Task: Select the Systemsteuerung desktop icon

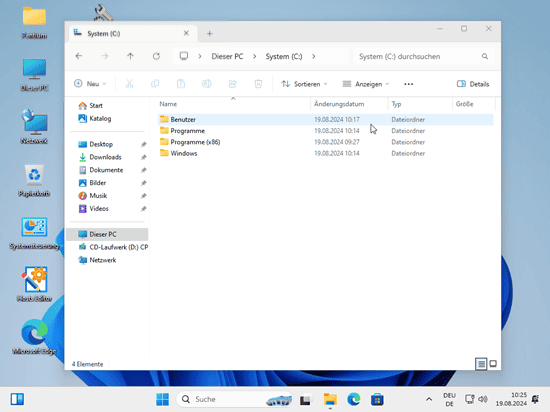Action: pos(34,234)
